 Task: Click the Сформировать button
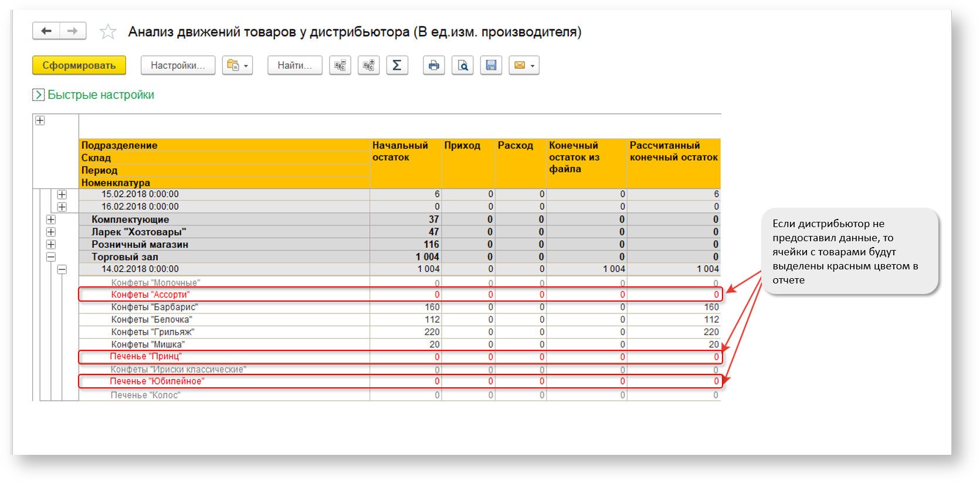79,65
